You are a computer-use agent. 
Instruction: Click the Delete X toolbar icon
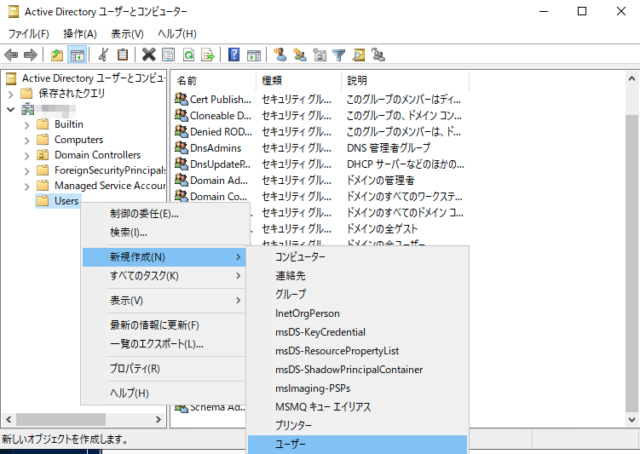(149, 55)
